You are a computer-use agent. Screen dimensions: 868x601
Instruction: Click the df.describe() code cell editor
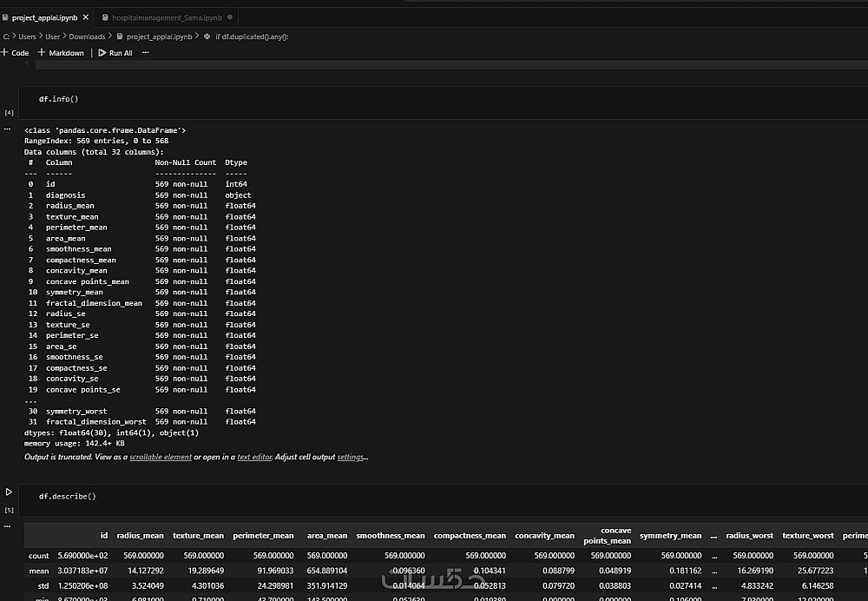coord(443,496)
